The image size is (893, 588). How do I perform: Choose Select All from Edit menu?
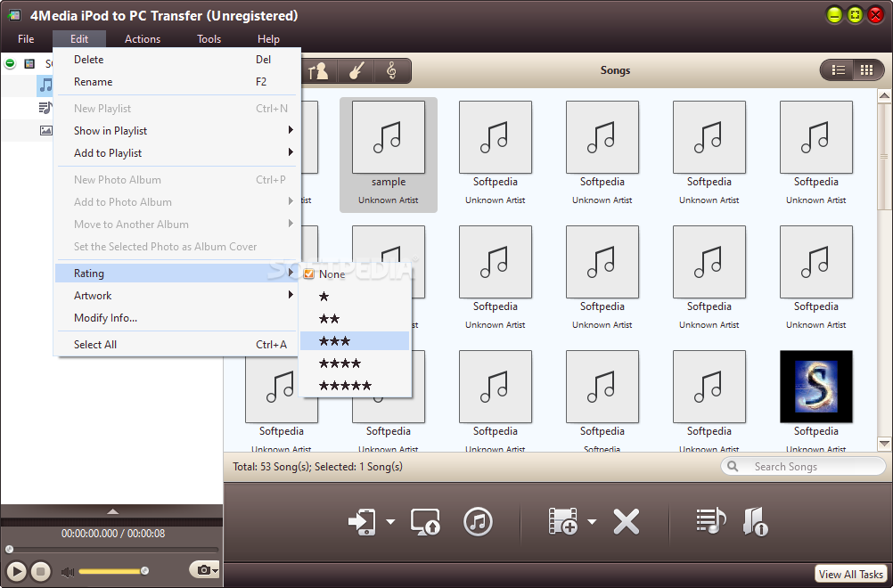tap(176, 345)
